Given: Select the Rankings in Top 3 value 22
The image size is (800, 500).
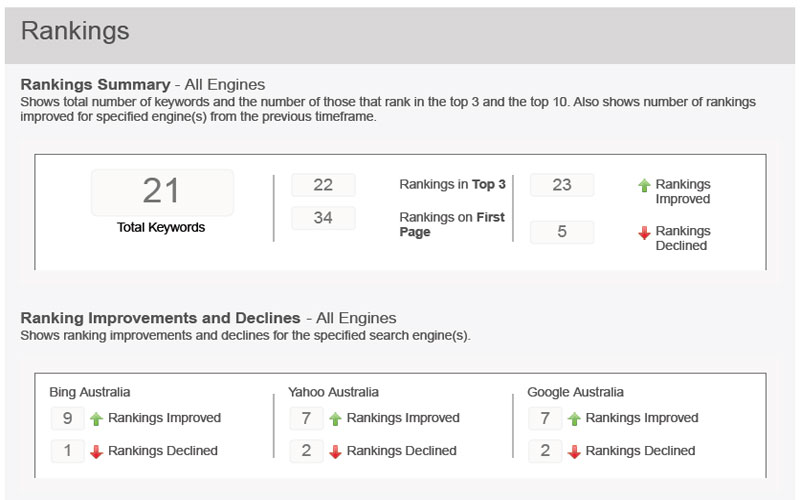Looking at the screenshot, I should pyautogui.click(x=323, y=185).
